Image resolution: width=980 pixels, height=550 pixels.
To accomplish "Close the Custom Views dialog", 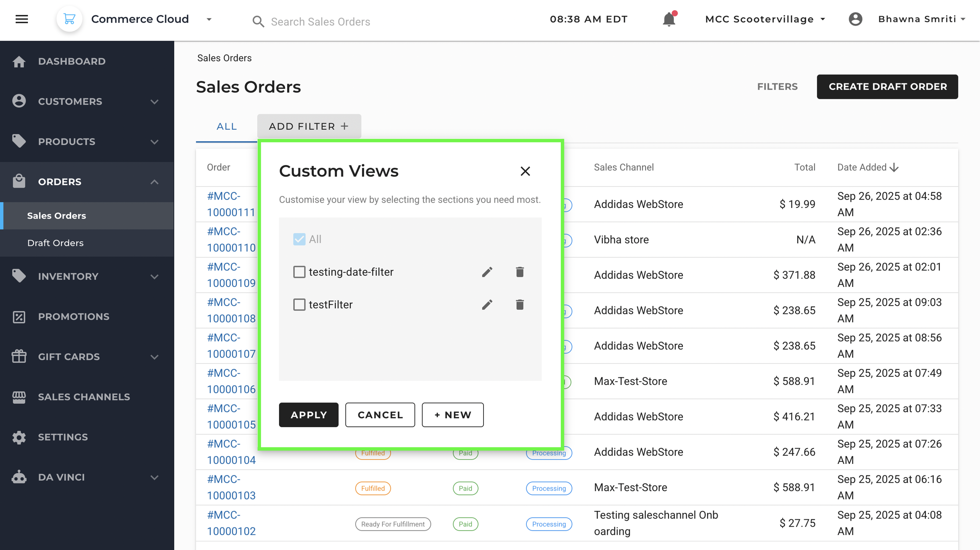I will (525, 171).
